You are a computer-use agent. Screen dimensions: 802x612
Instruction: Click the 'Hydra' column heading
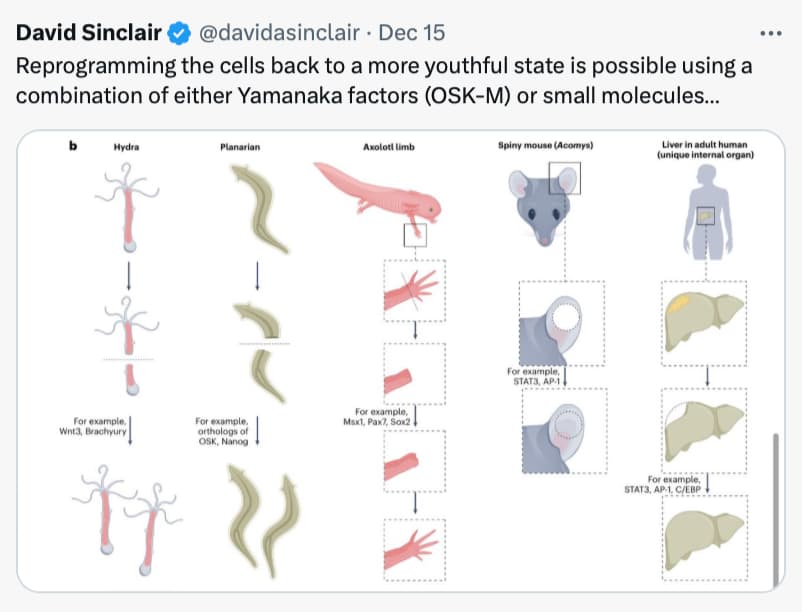tap(126, 147)
